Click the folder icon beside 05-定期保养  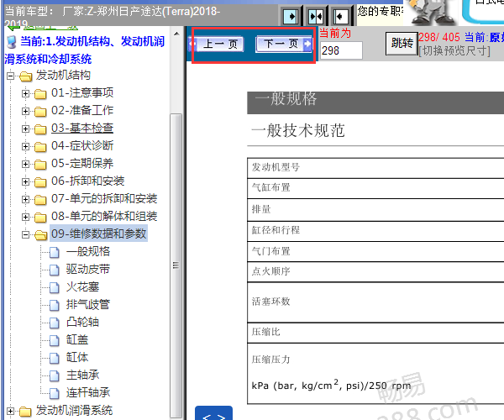[40, 165]
